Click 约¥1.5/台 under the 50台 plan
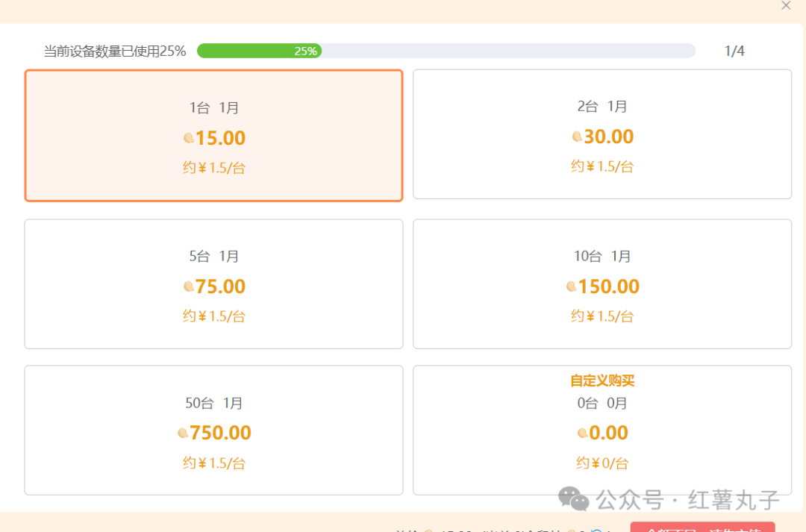Screen dimensions: 806x532 tap(214, 463)
